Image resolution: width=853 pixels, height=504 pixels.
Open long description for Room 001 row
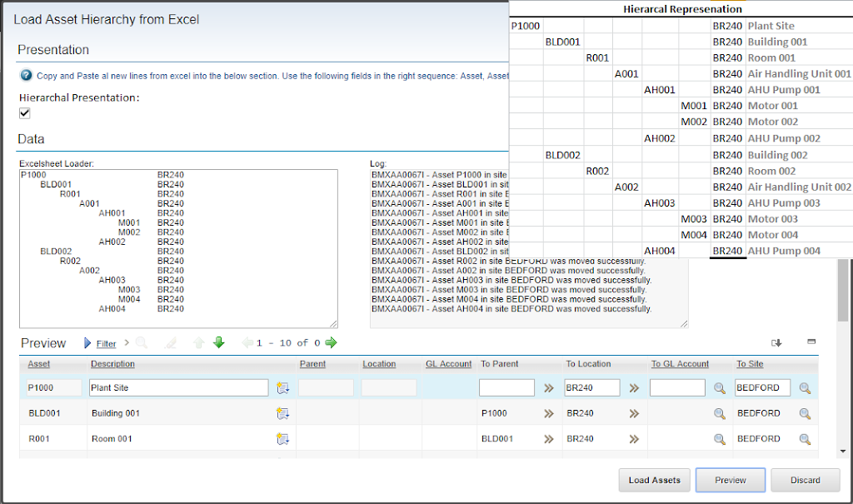pyautogui.click(x=282, y=439)
